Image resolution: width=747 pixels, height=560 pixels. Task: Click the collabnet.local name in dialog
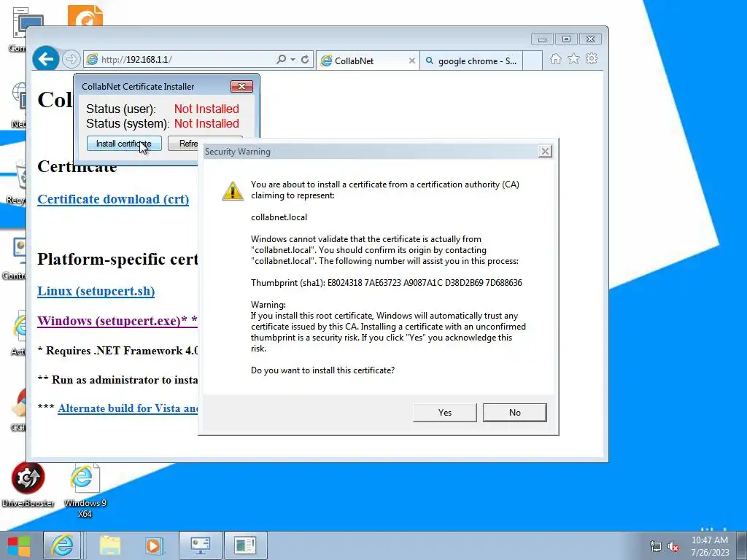(279, 217)
